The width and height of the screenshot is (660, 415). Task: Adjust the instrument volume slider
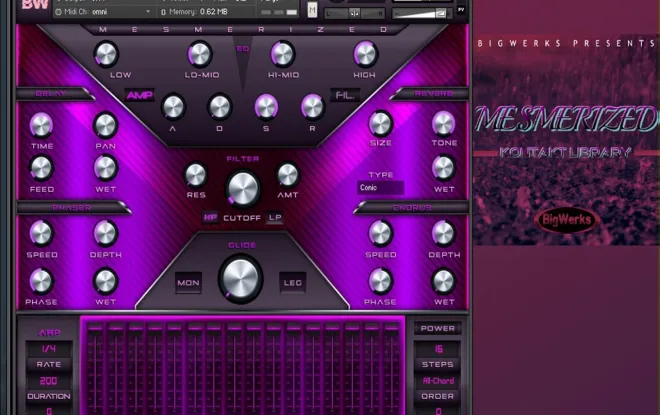[420, 14]
